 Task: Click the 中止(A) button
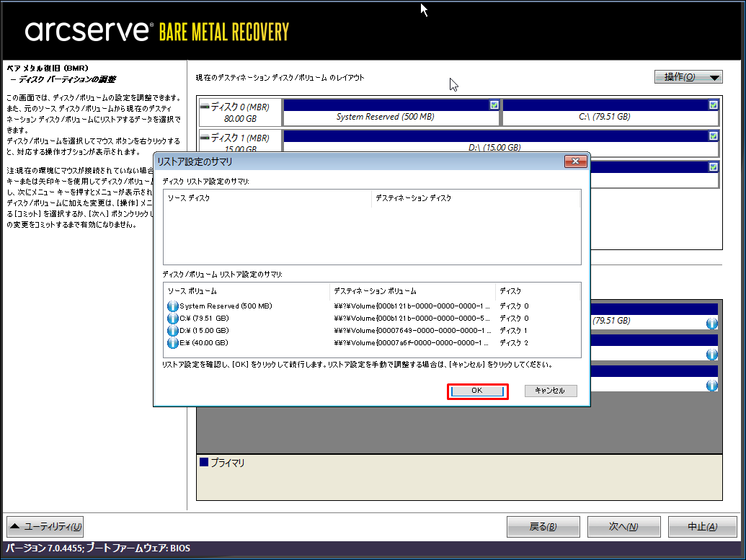[x=703, y=527]
